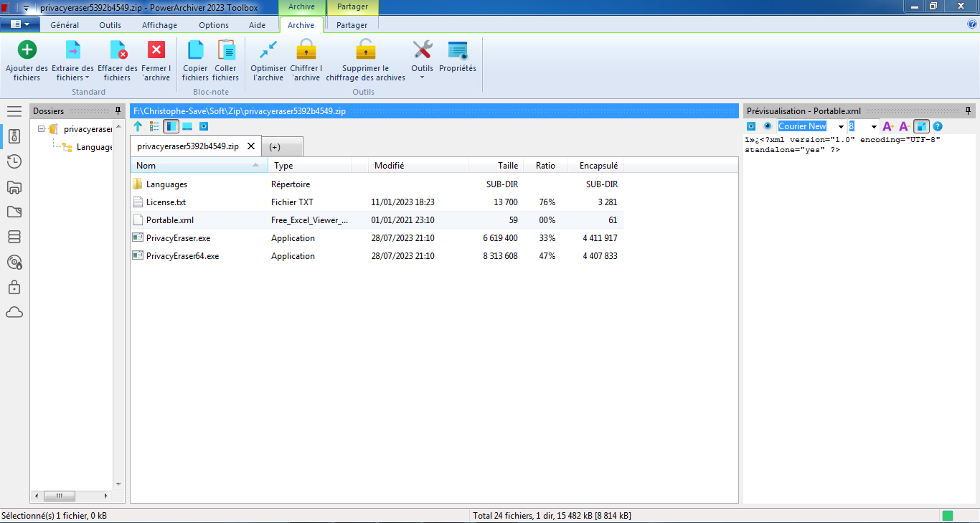Open the Propriétés ribbon button
The height and width of the screenshot is (523, 980).
click(x=458, y=57)
